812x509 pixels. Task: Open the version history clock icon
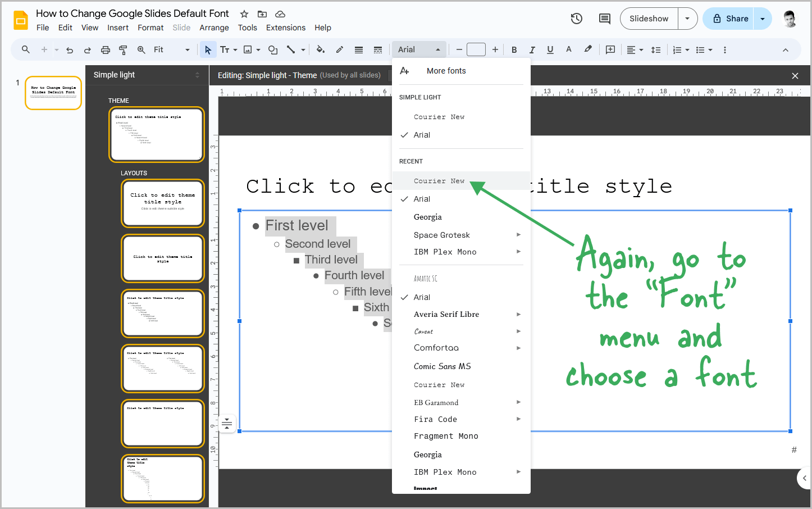coord(577,19)
